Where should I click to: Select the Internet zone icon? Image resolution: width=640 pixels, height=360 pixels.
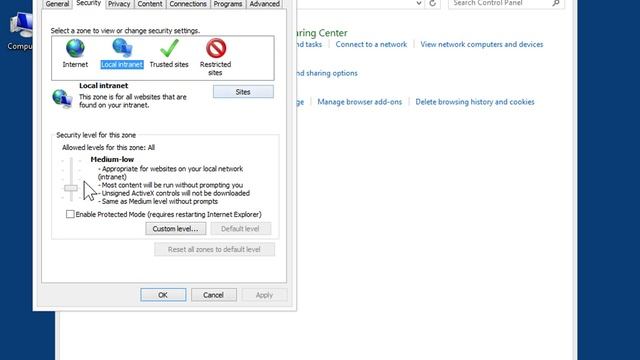(x=75, y=49)
